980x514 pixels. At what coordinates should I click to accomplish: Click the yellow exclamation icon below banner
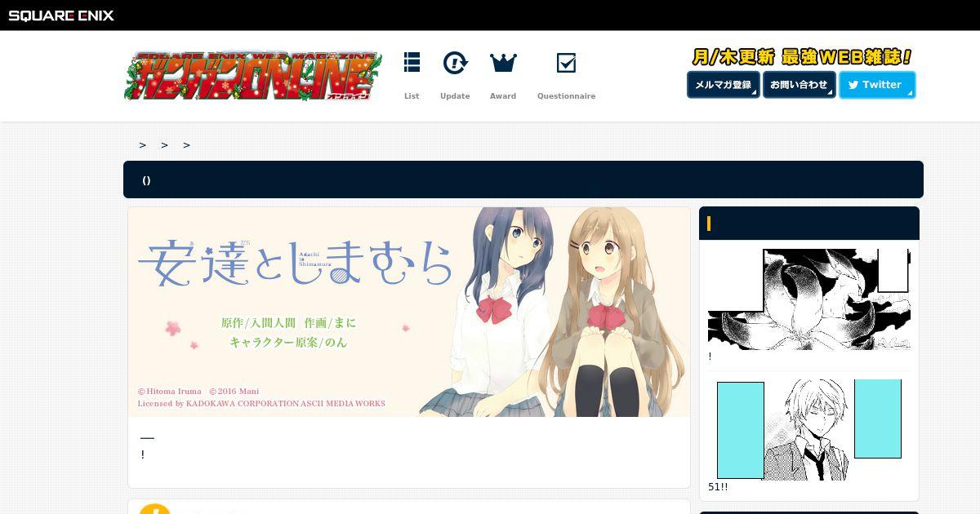154,509
